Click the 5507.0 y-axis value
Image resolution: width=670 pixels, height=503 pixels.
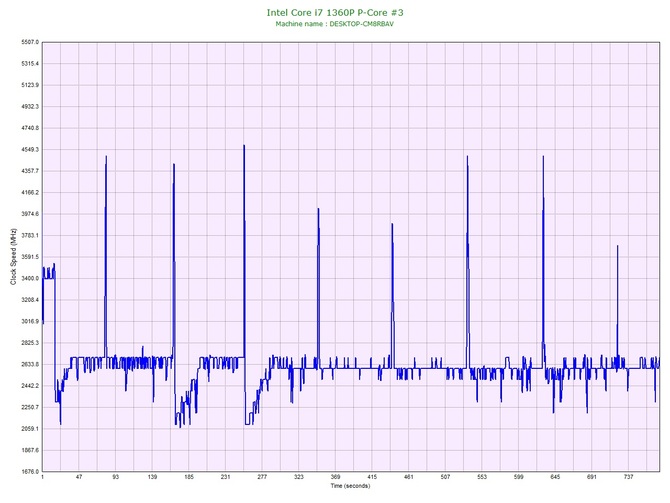click(30, 42)
